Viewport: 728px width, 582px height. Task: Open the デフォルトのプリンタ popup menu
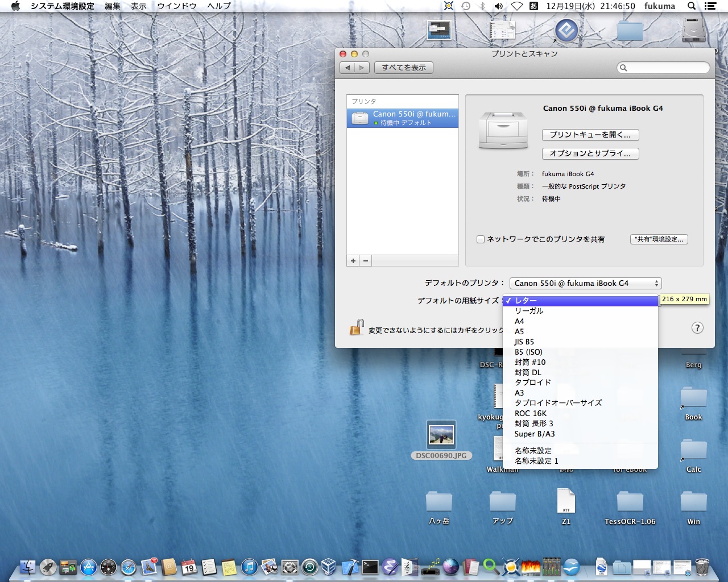click(x=585, y=283)
